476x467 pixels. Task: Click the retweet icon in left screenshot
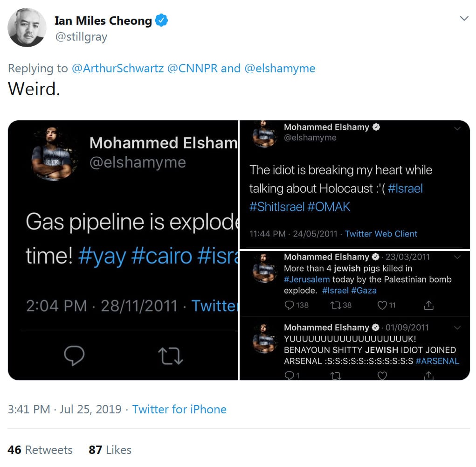[x=170, y=356]
